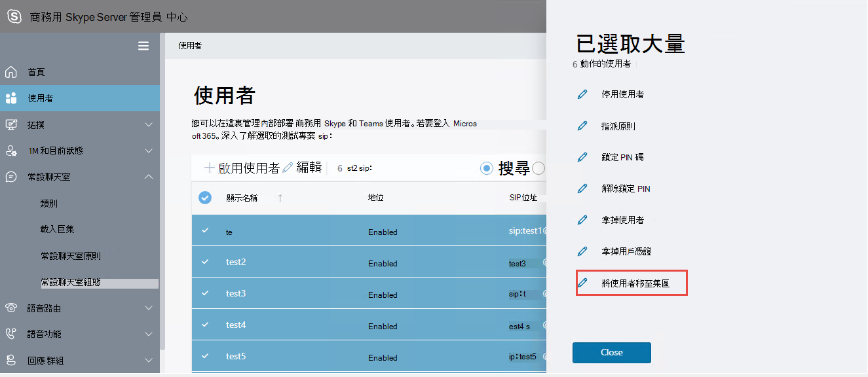Click the pencil icon next to 將使用者移至集區
868x377 pixels.
coord(582,283)
